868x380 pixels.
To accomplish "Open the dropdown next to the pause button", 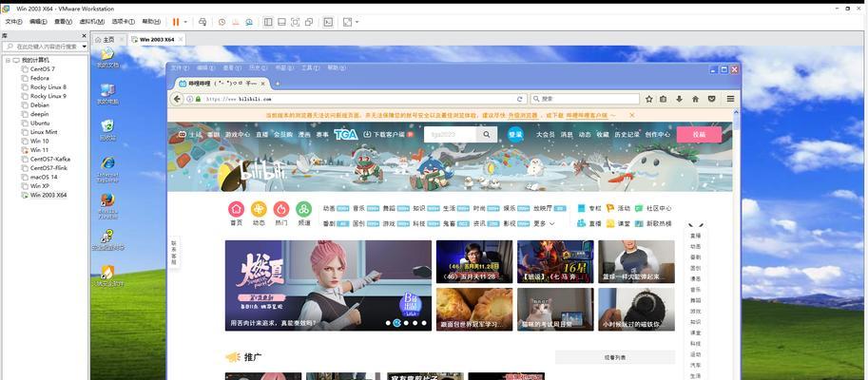I will [x=185, y=22].
